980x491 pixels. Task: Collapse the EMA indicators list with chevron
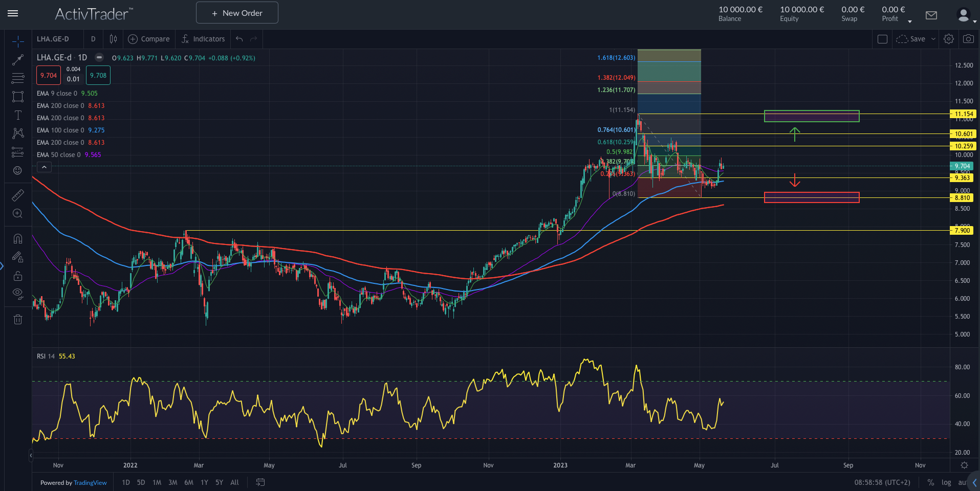click(x=44, y=167)
